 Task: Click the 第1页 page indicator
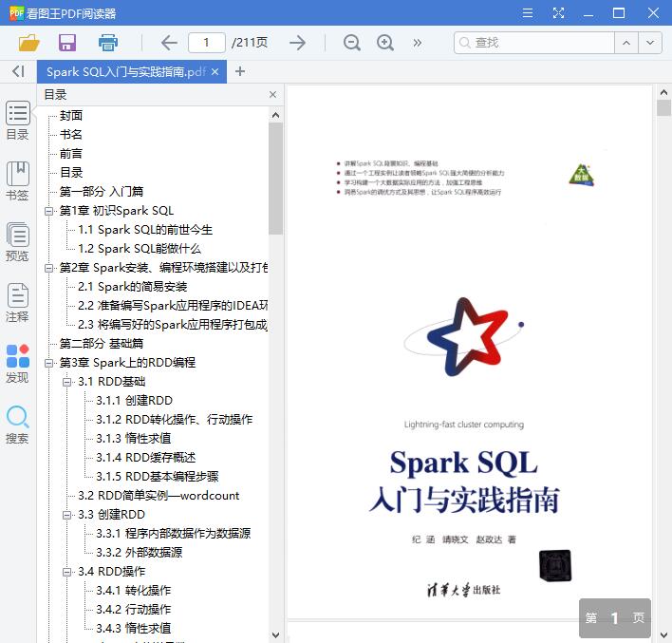click(x=615, y=617)
